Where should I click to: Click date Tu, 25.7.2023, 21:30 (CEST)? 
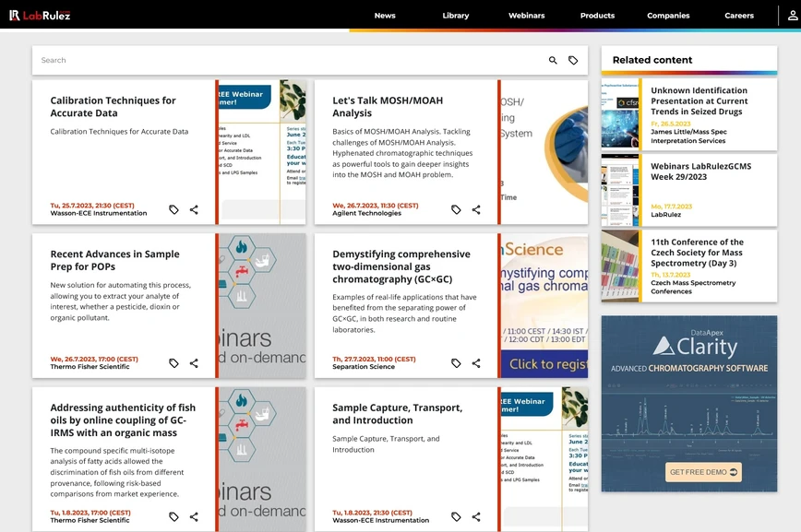[92, 206]
